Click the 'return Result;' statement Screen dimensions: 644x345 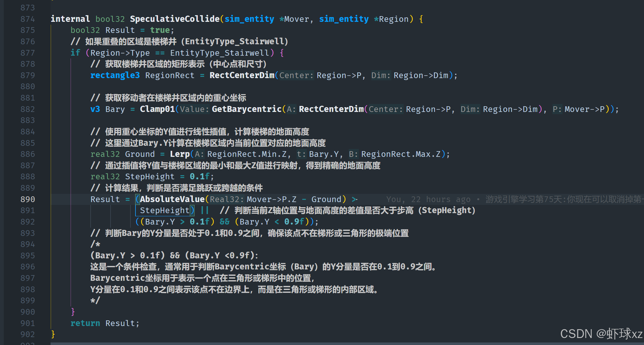pos(105,323)
